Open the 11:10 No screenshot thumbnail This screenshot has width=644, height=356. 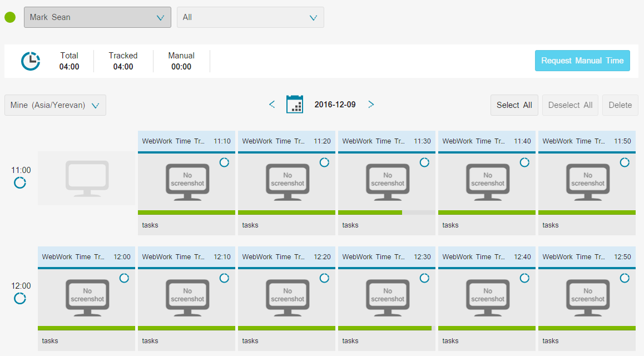(187, 182)
